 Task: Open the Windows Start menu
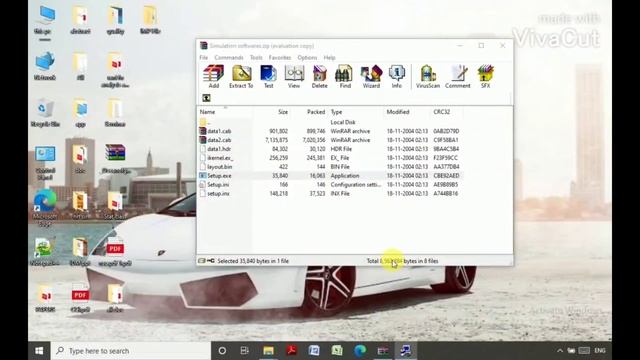coord(39,351)
